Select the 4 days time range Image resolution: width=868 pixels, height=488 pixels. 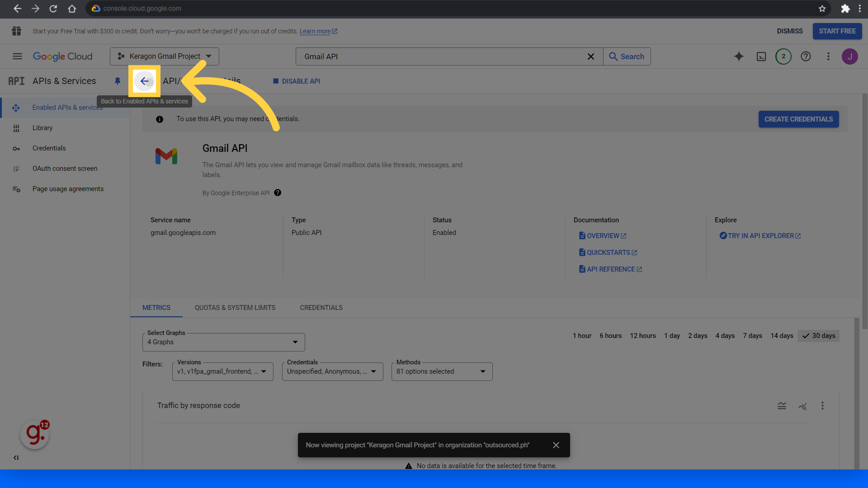click(725, 336)
